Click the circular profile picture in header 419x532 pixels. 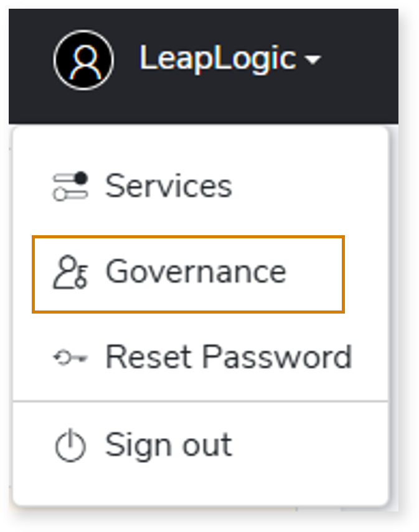click(x=83, y=60)
